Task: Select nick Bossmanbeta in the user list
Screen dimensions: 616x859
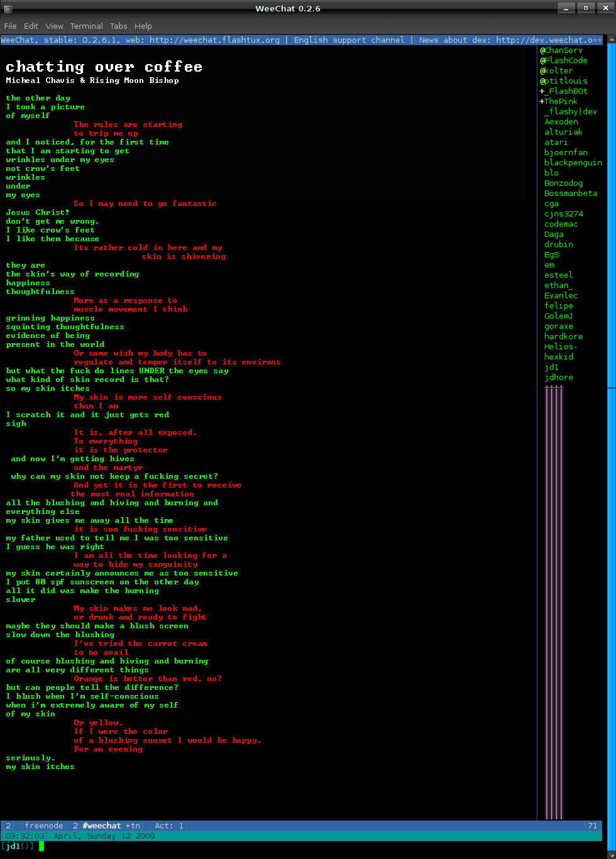Action: (x=570, y=194)
